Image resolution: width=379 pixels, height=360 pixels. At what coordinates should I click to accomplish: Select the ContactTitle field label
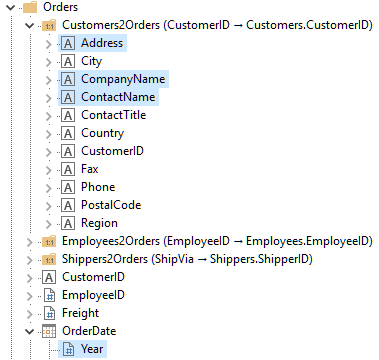point(114,115)
